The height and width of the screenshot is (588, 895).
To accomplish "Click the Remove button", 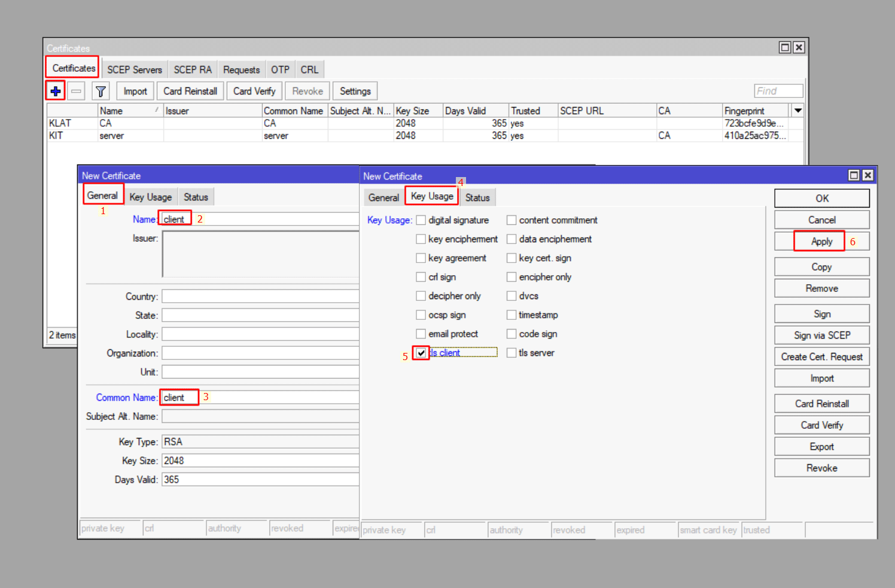I will pos(822,288).
